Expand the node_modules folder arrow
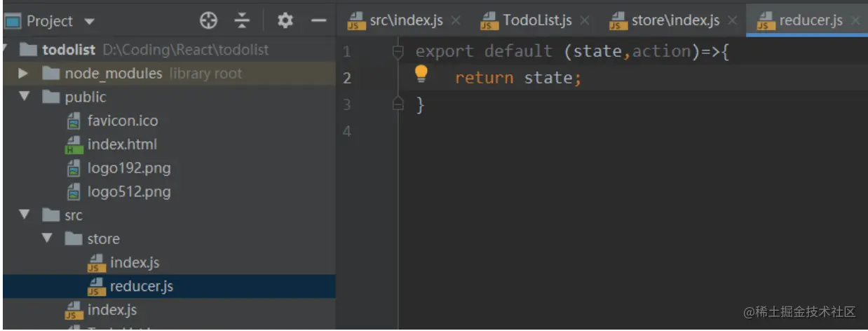This screenshot has height=331, width=868. [23, 73]
